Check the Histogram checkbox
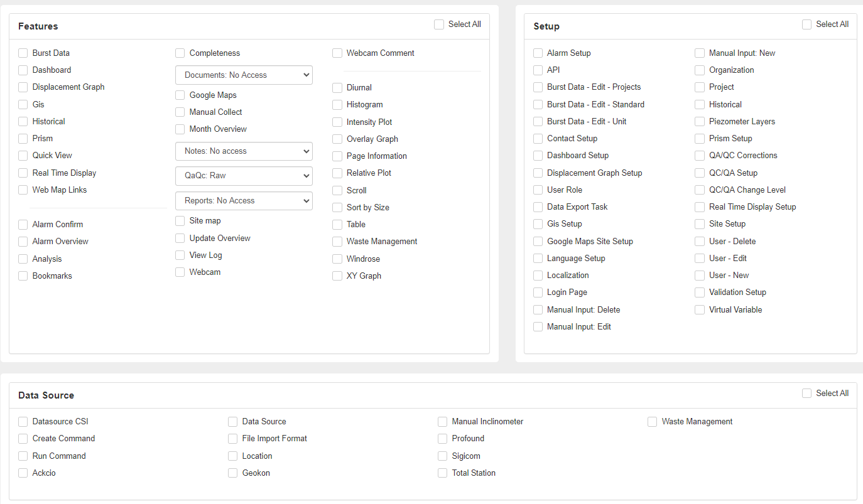863x504 pixels. (337, 105)
